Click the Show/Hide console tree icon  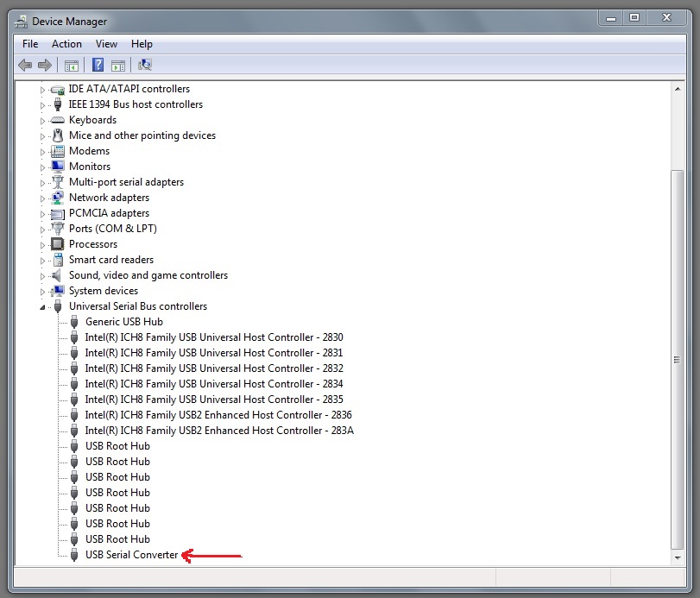72,66
